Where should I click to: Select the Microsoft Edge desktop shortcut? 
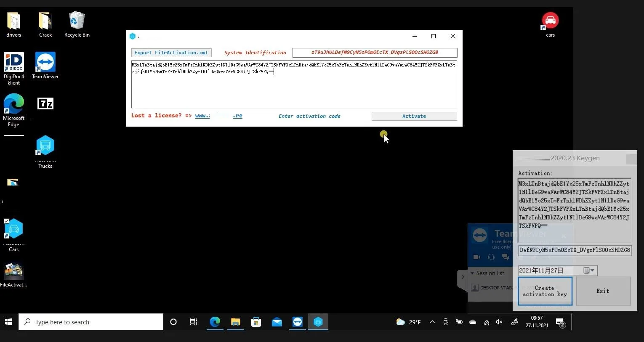point(13,110)
